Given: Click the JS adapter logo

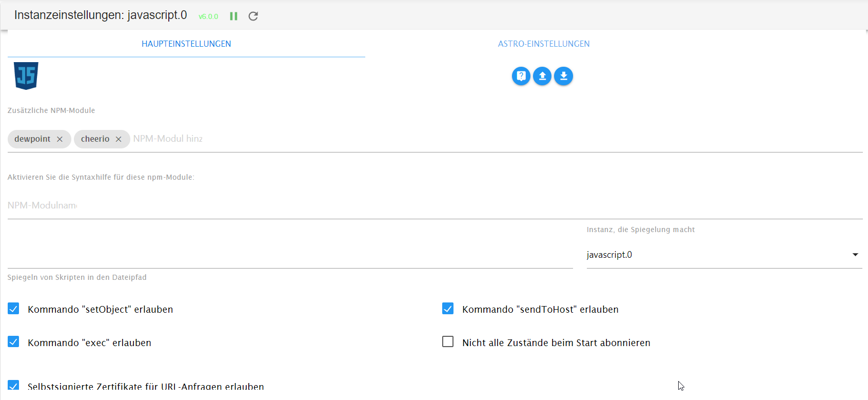Looking at the screenshot, I should tap(26, 76).
